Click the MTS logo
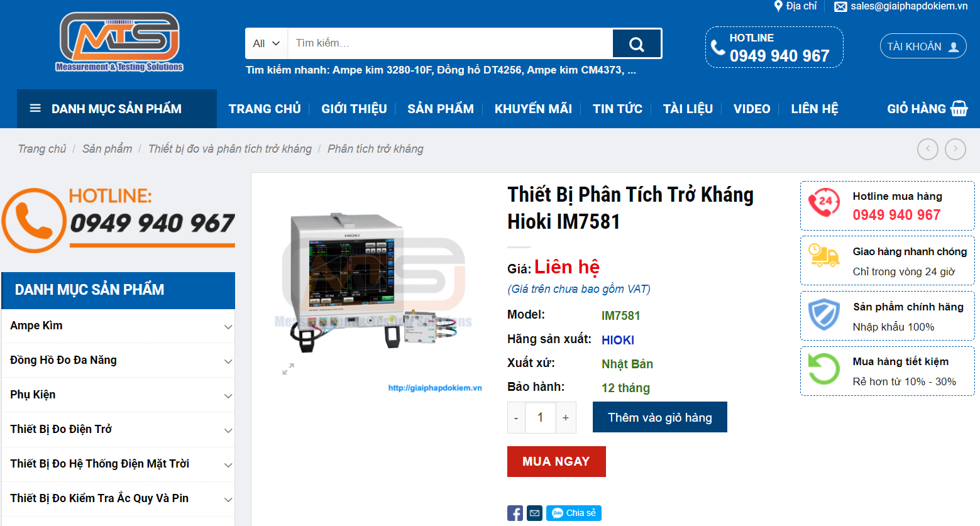Image resolution: width=980 pixels, height=526 pixels. pyautogui.click(x=119, y=42)
